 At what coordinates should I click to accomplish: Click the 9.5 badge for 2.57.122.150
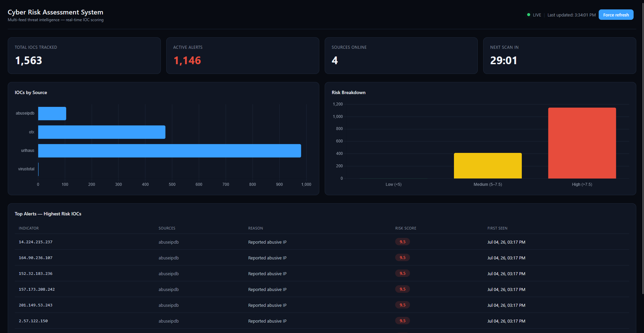[x=403, y=321]
